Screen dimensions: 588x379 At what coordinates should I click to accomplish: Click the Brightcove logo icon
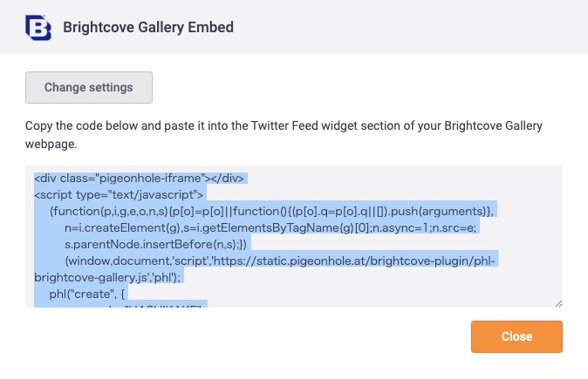[x=39, y=27]
